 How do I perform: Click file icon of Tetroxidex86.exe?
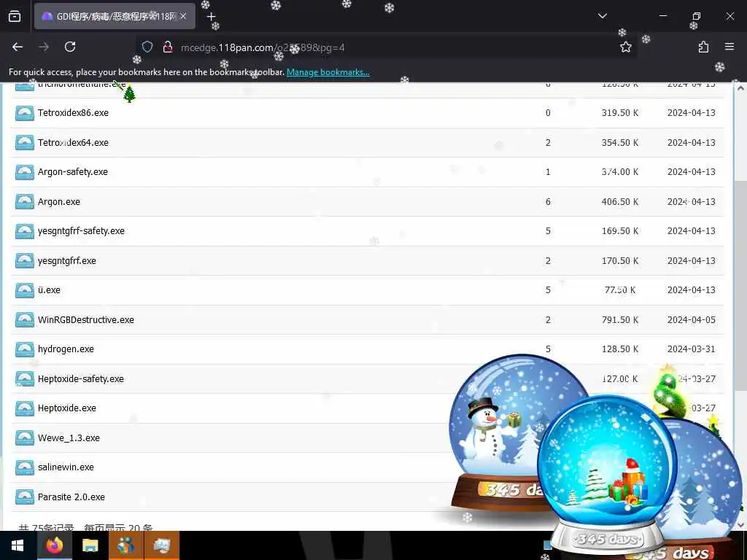24,113
